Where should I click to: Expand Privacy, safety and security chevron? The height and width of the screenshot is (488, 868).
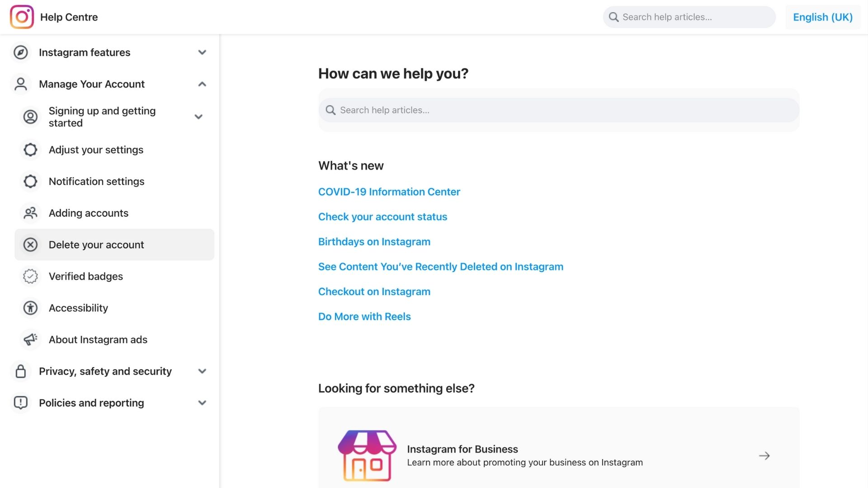click(202, 371)
